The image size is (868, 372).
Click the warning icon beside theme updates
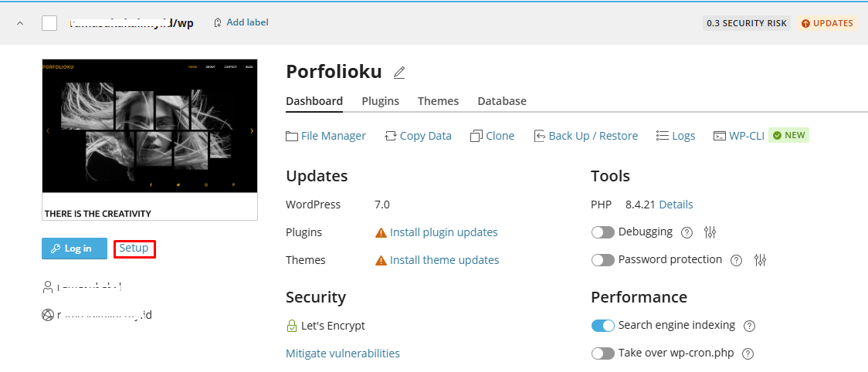(381, 260)
